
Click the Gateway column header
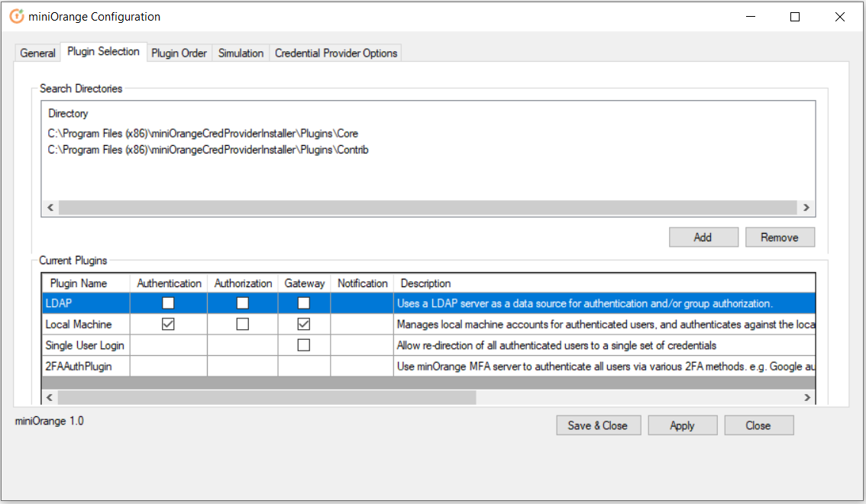(304, 283)
